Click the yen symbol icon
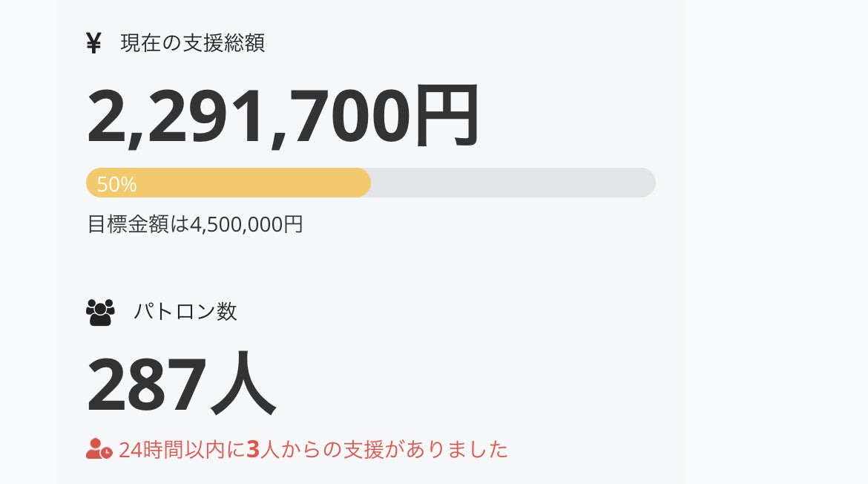The height and width of the screenshot is (484, 868). click(x=93, y=44)
